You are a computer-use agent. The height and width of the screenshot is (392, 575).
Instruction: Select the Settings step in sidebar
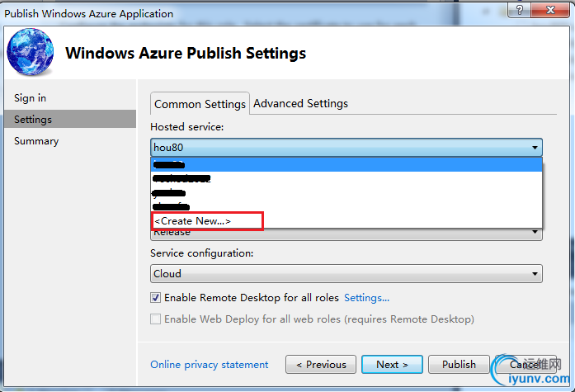(69, 119)
